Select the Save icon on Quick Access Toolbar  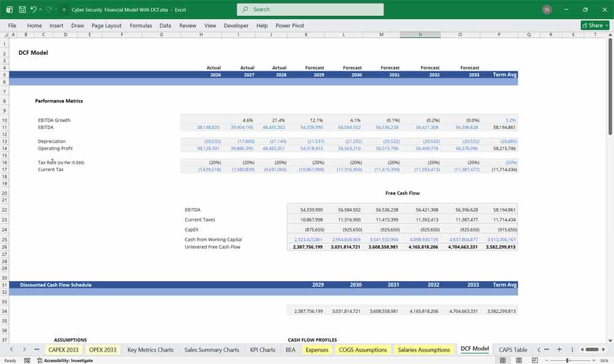[22, 9]
